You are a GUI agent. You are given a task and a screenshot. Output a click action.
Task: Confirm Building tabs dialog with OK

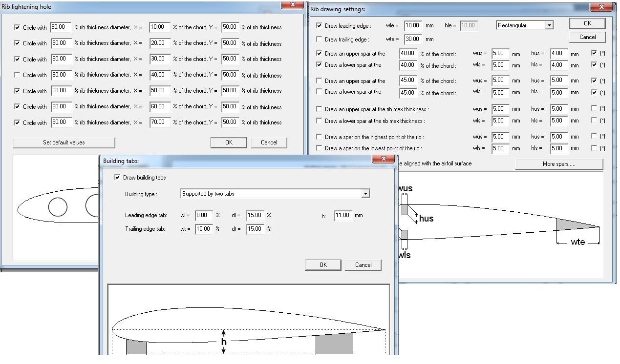[x=323, y=265]
